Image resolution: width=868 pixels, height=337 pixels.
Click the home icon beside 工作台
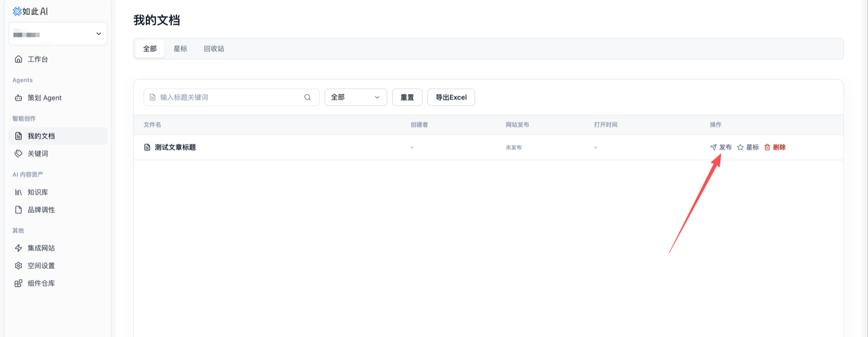(x=18, y=59)
